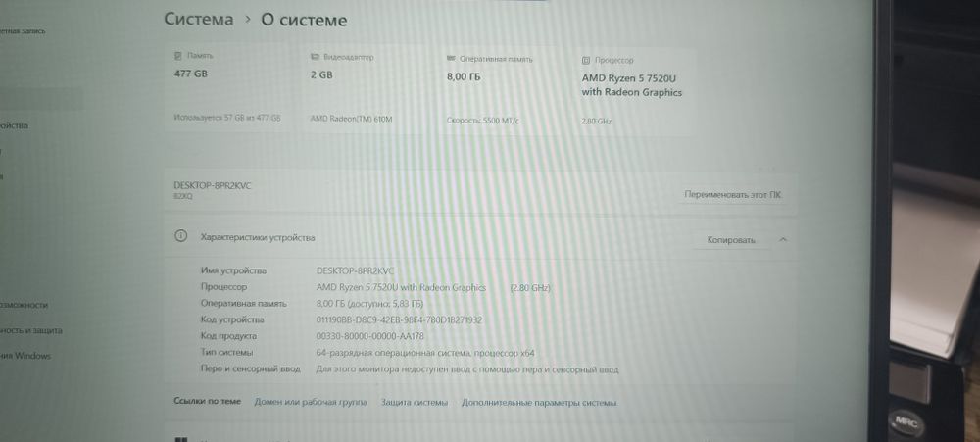
Task: Click the Оперативная память icon
Action: (x=451, y=59)
